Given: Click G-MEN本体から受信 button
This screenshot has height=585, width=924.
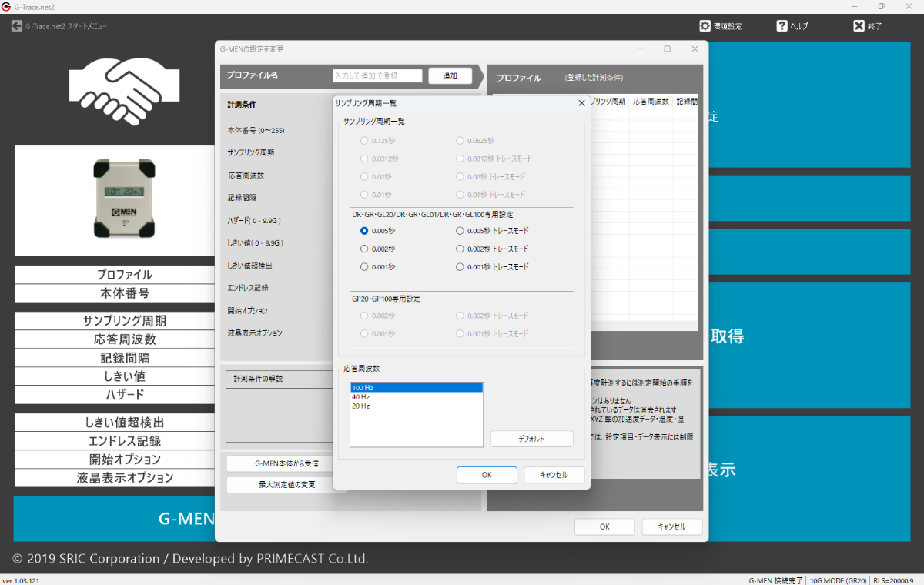Looking at the screenshot, I should [x=286, y=464].
